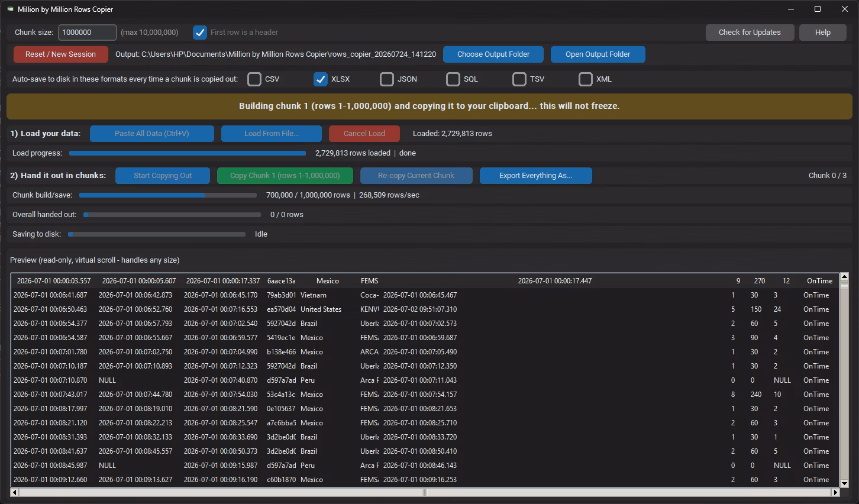
Task: Click Export Everything As...
Action: pyautogui.click(x=535, y=176)
